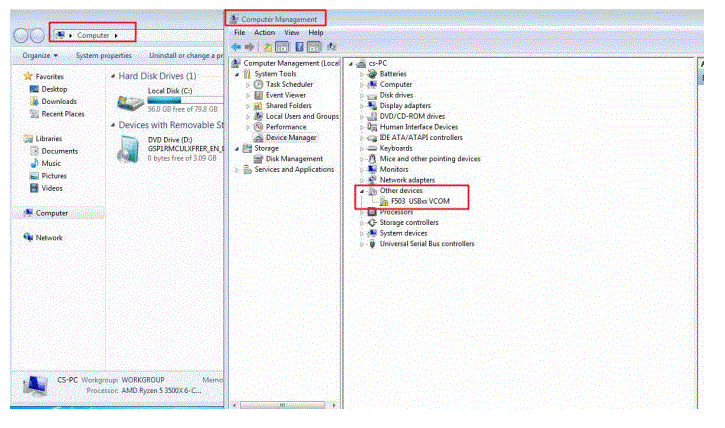The image size is (725, 428).
Task: Click Local Disk (C:) capacity bar
Action: tap(185, 100)
